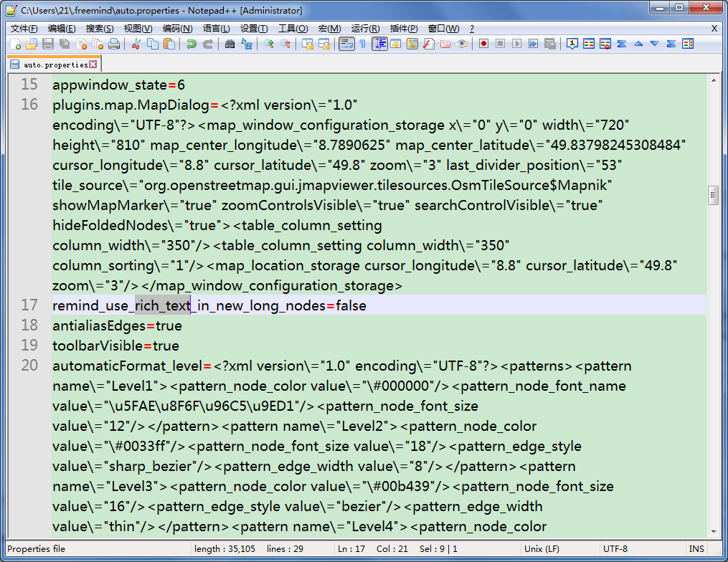Close the auto.properties tab with its red X
Image resolution: width=728 pixels, height=562 pixels.
pos(93,65)
